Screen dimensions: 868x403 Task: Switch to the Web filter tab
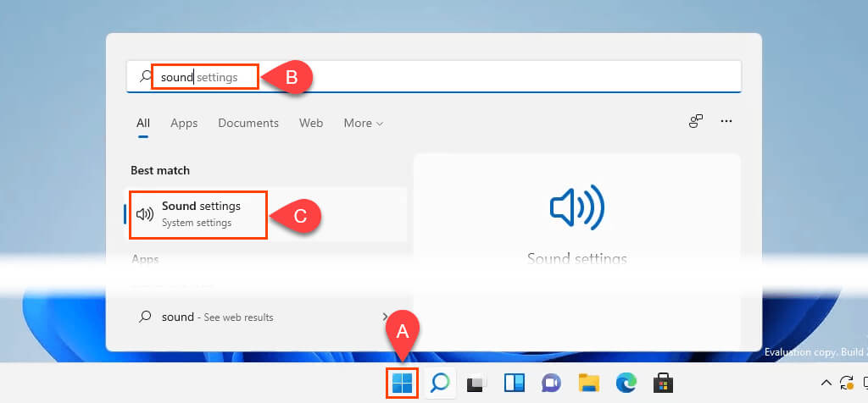point(311,123)
